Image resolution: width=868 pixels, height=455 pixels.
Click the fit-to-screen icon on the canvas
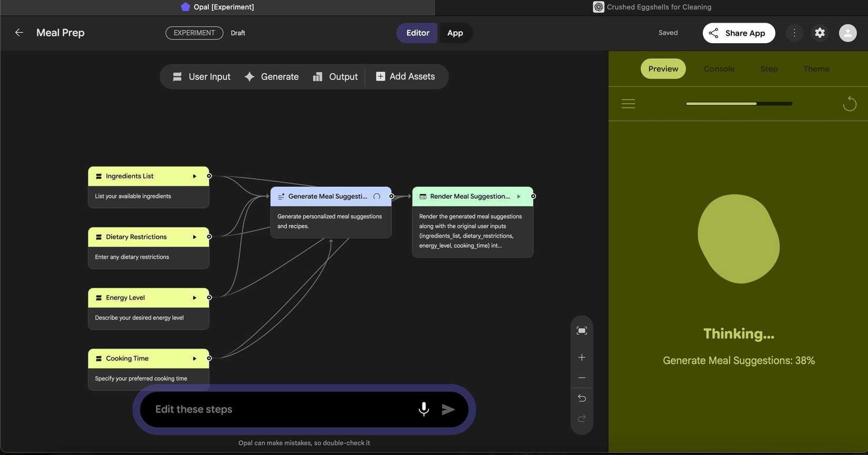click(x=581, y=331)
